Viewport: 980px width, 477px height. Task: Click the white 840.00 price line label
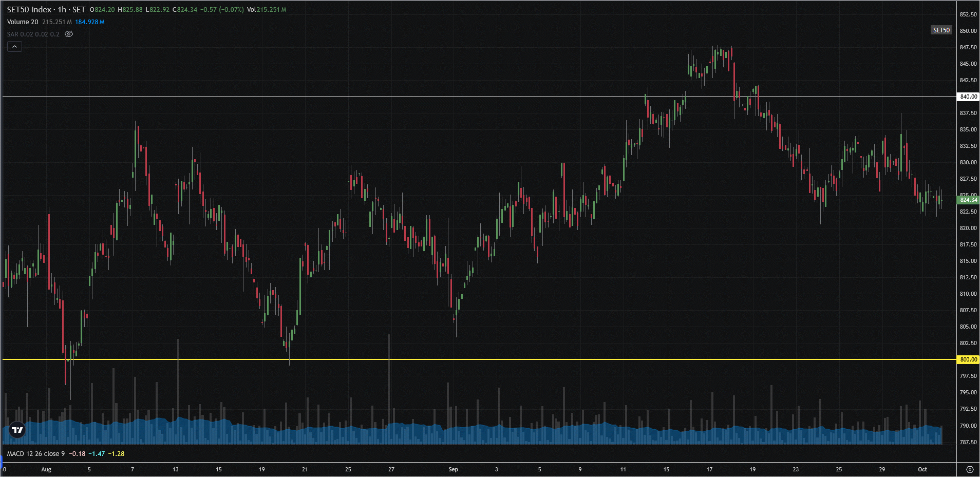[x=968, y=97]
